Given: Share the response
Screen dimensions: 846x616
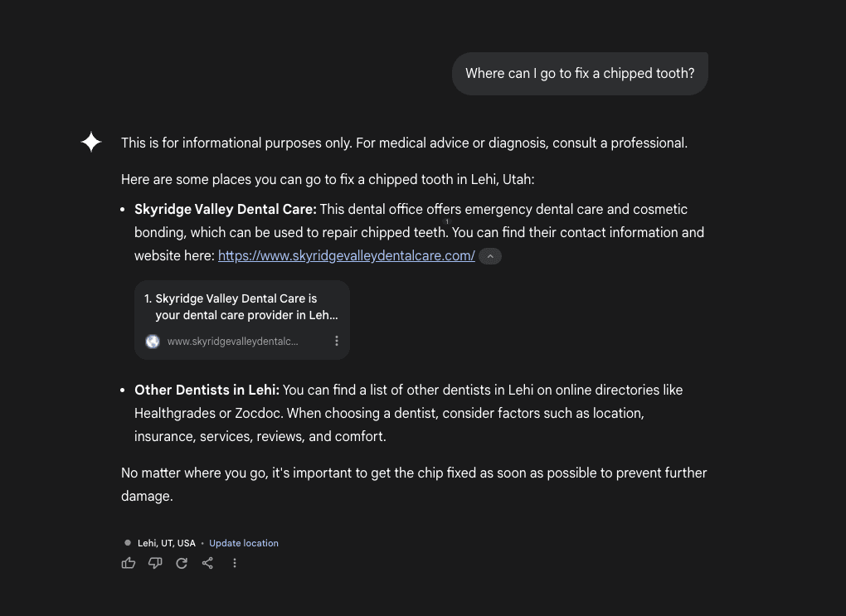Looking at the screenshot, I should pyautogui.click(x=207, y=563).
